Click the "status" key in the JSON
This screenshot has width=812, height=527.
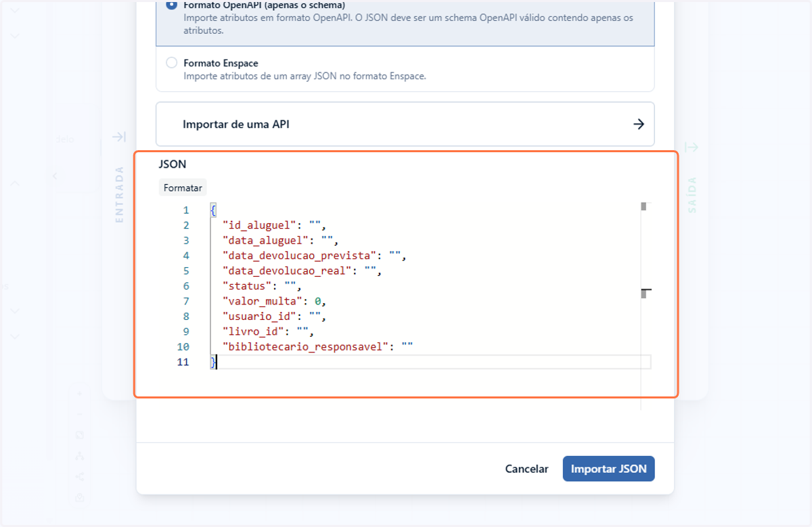pos(247,286)
